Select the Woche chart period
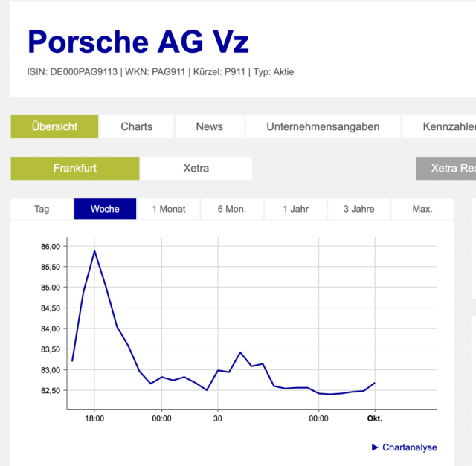Viewport: 476px width, 466px height. coord(105,209)
